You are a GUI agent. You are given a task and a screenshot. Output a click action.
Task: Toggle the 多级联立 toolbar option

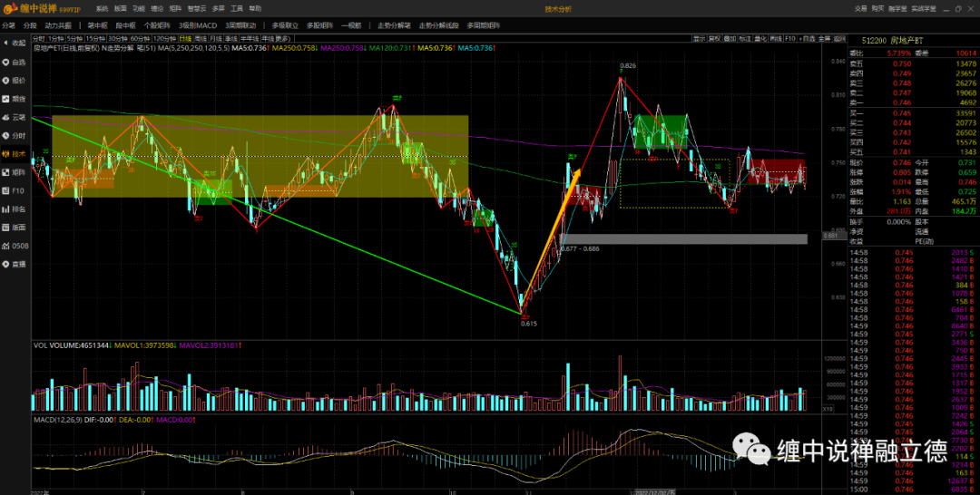tap(286, 25)
